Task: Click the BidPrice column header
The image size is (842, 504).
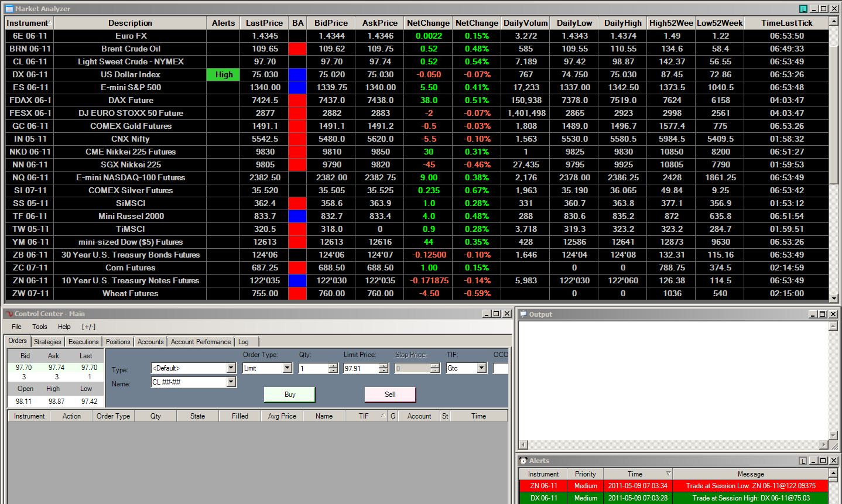Action: point(331,23)
